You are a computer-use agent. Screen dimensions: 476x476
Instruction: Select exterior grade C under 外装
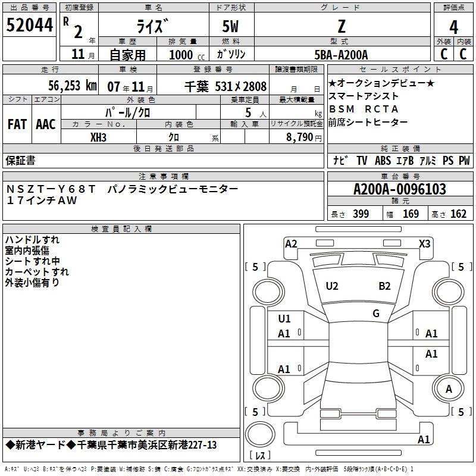444,54
